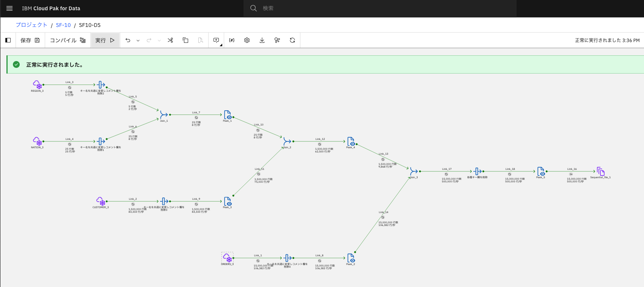Image resolution: width=644 pixels, height=287 pixels.
Task: Click the download arrow icon
Action: (262, 40)
